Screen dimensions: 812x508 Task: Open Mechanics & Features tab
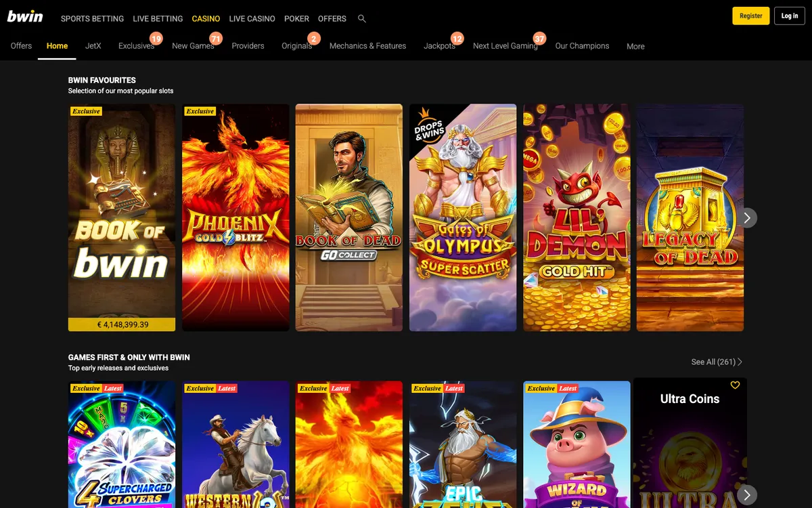click(367, 46)
